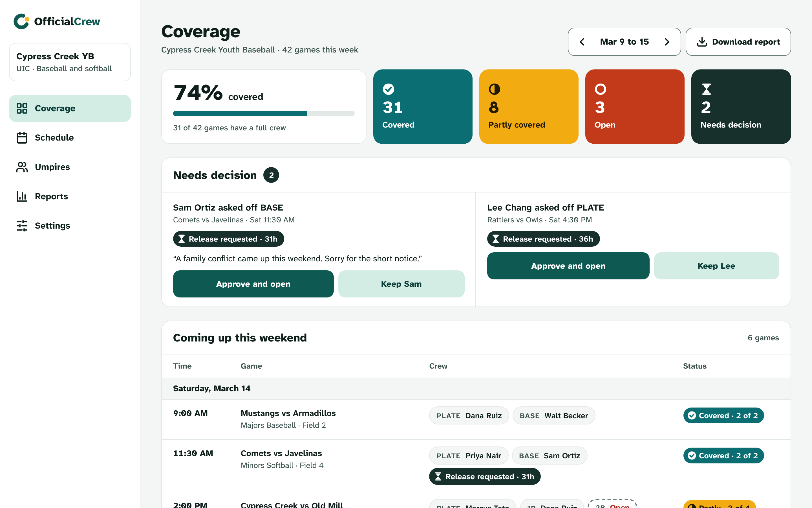The width and height of the screenshot is (812, 508).
Task: Open the Settings page
Action: click(70, 226)
